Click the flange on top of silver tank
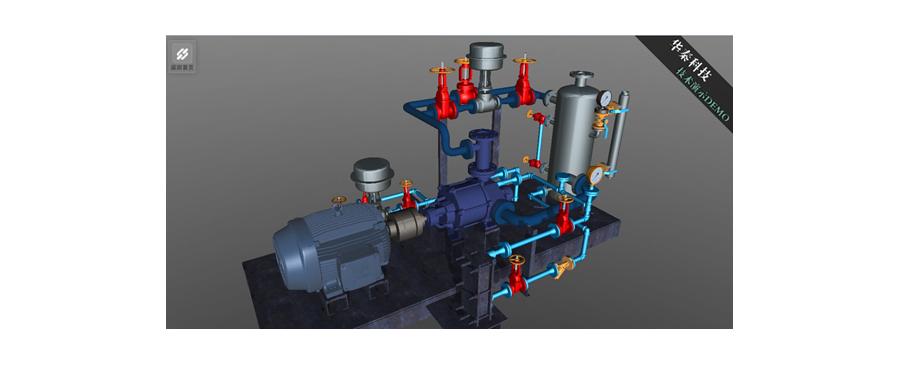The height and width of the screenshot is (365, 900). point(581,76)
